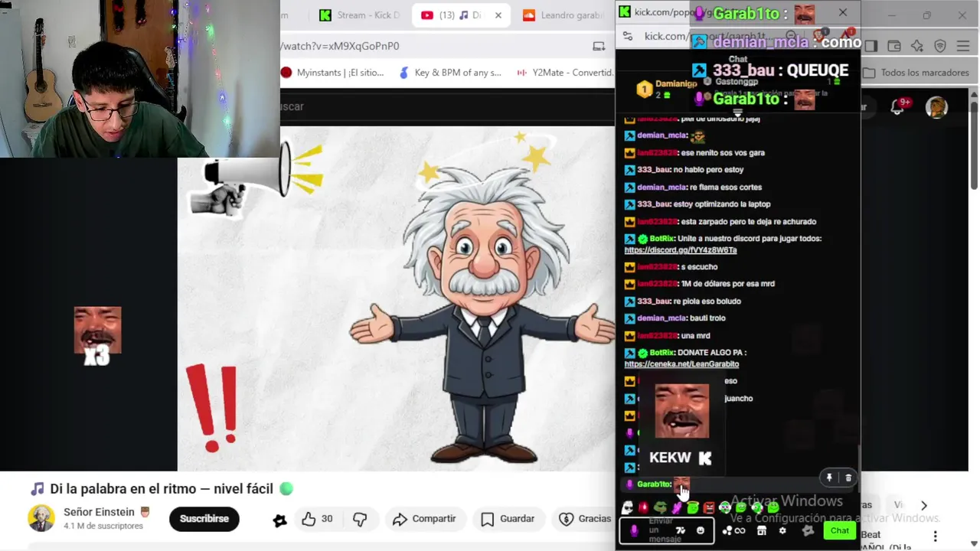Click demian_mcla in 're flama esos cortes'
This screenshot has width=980, height=551.
coord(661,187)
